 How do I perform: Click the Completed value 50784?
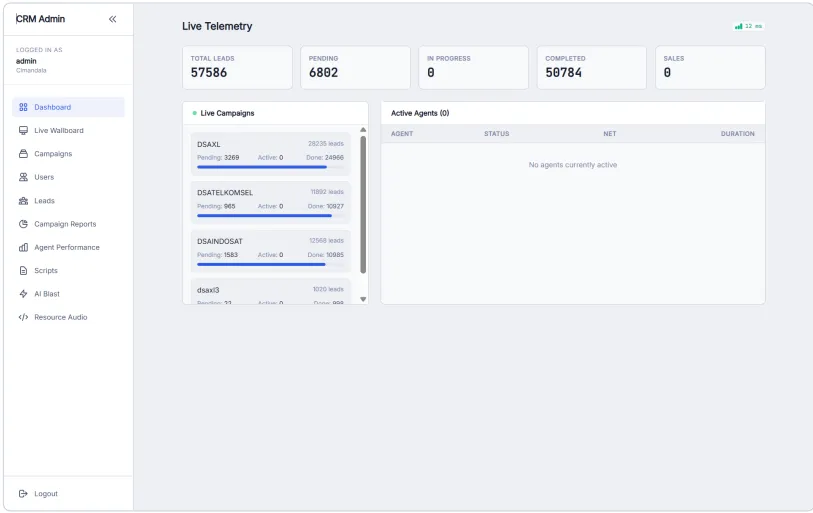[x=564, y=73]
